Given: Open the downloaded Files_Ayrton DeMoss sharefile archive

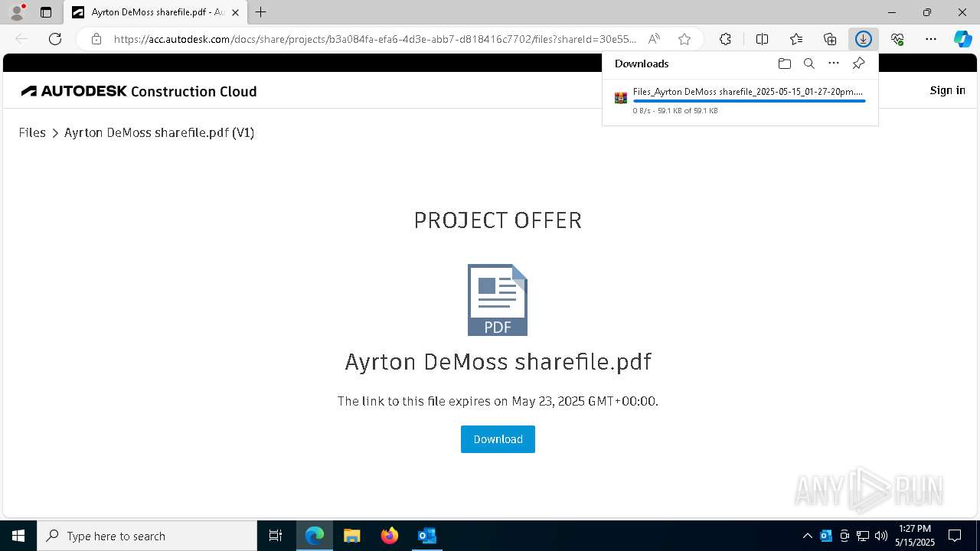Looking at the screenshot, I should pyautogui.click(x=747, y=91).
